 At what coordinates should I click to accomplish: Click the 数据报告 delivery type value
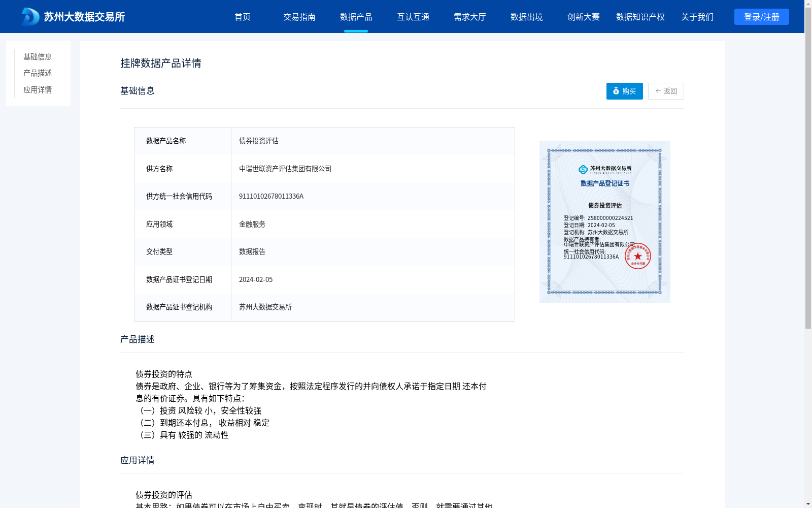coord(252,252)
